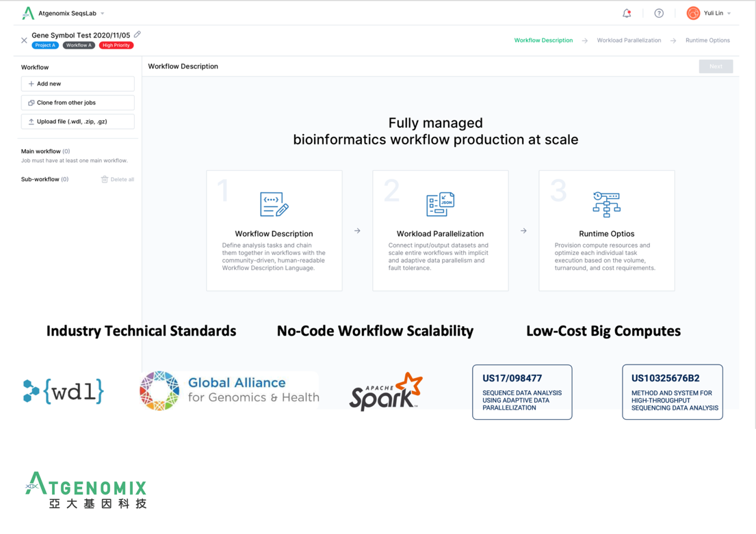Click the Atgenomix SeqsLab logo icon
This screenshot has width=756, height=534.
[x=29, y=13]
